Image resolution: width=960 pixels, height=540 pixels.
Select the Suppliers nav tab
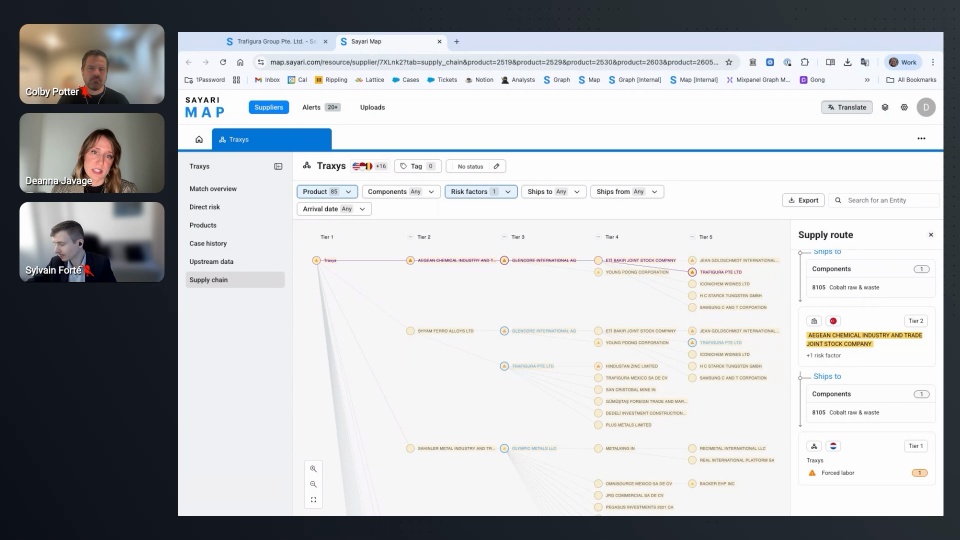pos(268,107)
